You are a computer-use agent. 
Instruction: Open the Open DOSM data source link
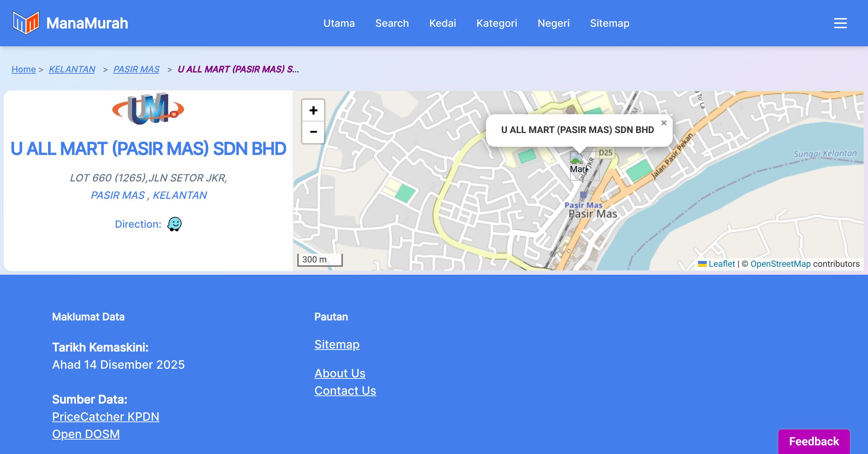86,434
